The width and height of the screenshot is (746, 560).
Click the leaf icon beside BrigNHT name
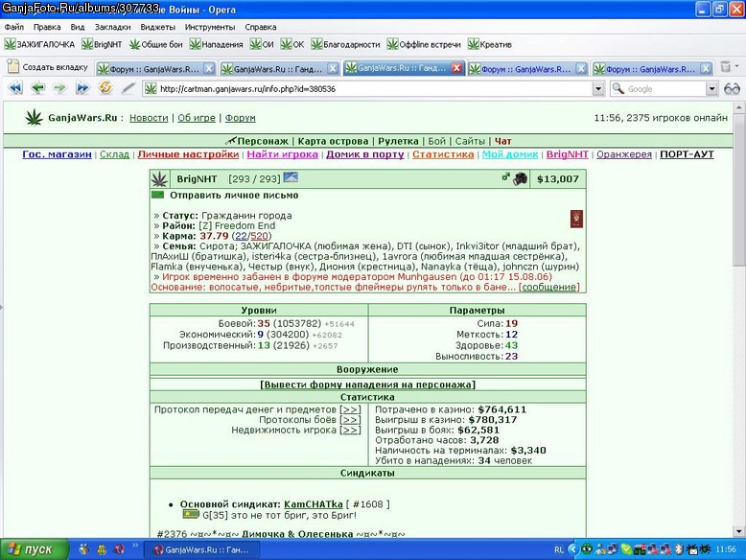159,179
